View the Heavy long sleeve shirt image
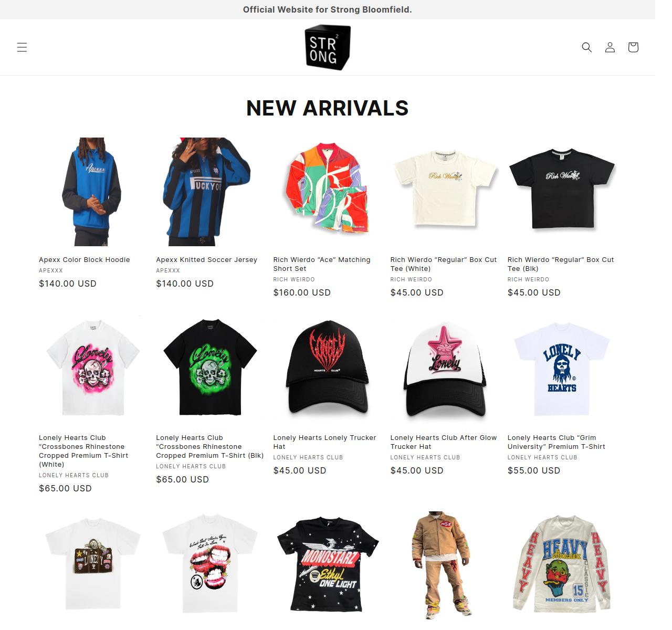The height and width of the screenshot is (630, 672). [x=561, y=565]
